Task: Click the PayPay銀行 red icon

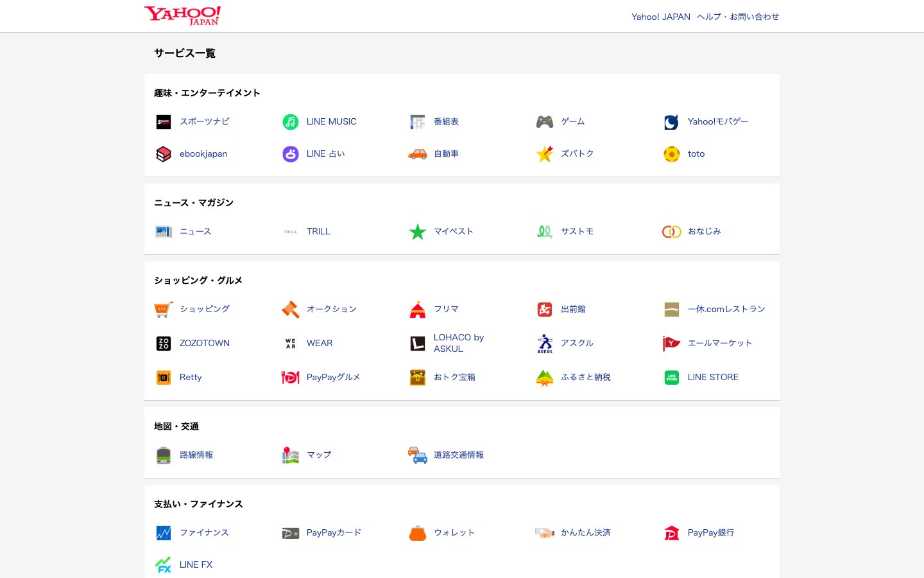Action: (672, 533)
